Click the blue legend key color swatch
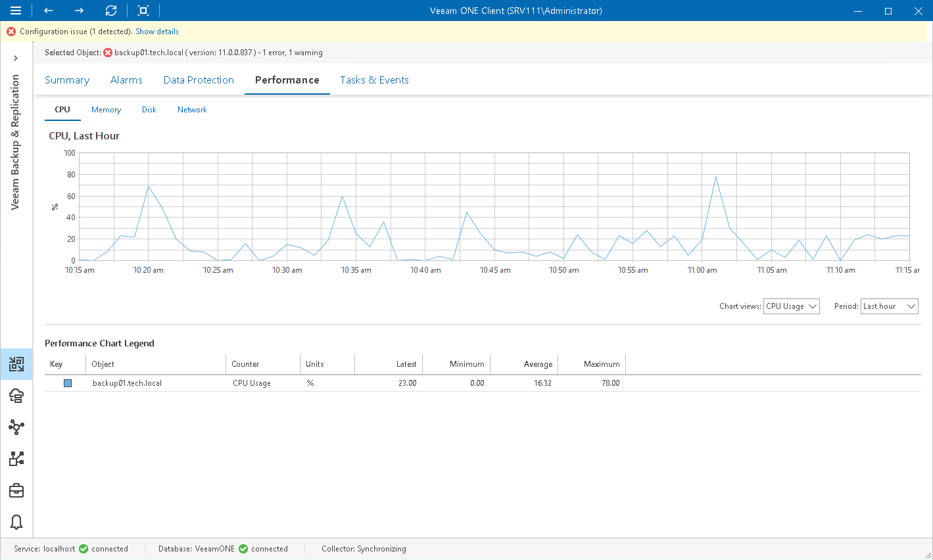933x560 pixels. (68, 383)
